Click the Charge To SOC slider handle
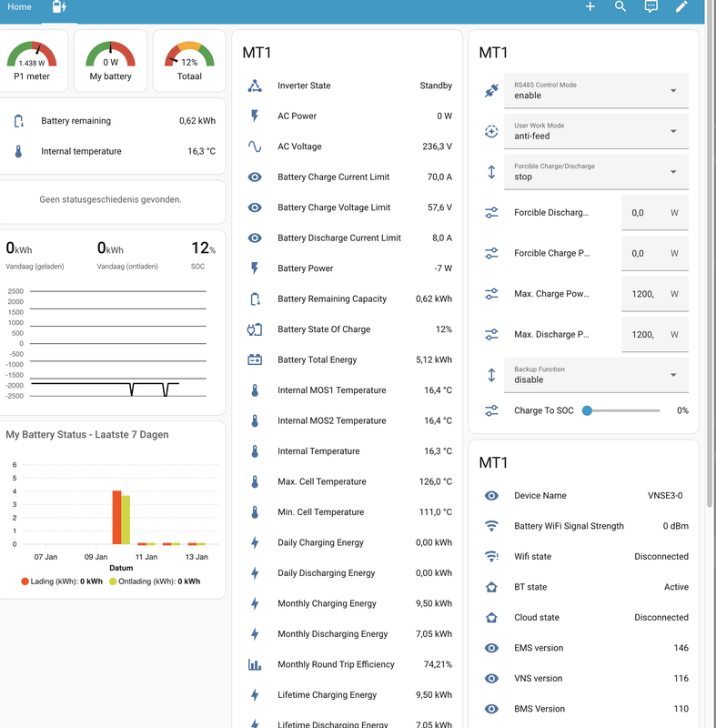Viewport: 716px width, 728px height. 587,410
